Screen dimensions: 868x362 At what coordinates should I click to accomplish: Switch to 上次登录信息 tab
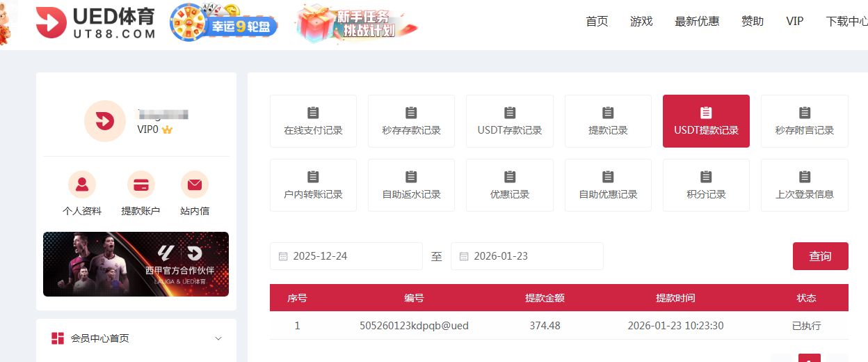pos(805,185)
